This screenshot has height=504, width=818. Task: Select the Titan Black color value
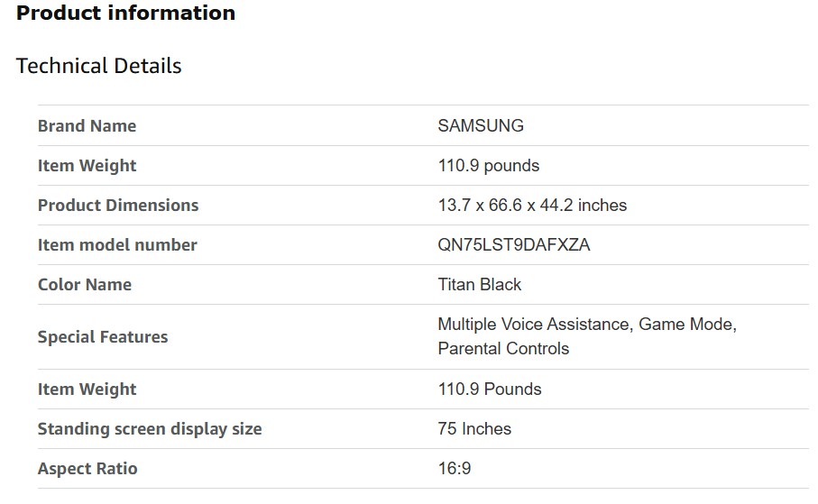tap(480, 285)
